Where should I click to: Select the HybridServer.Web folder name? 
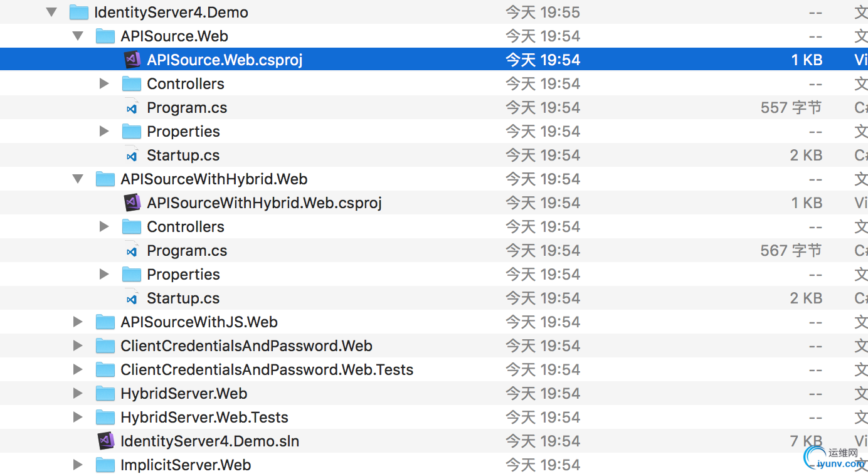pos(184,394)
